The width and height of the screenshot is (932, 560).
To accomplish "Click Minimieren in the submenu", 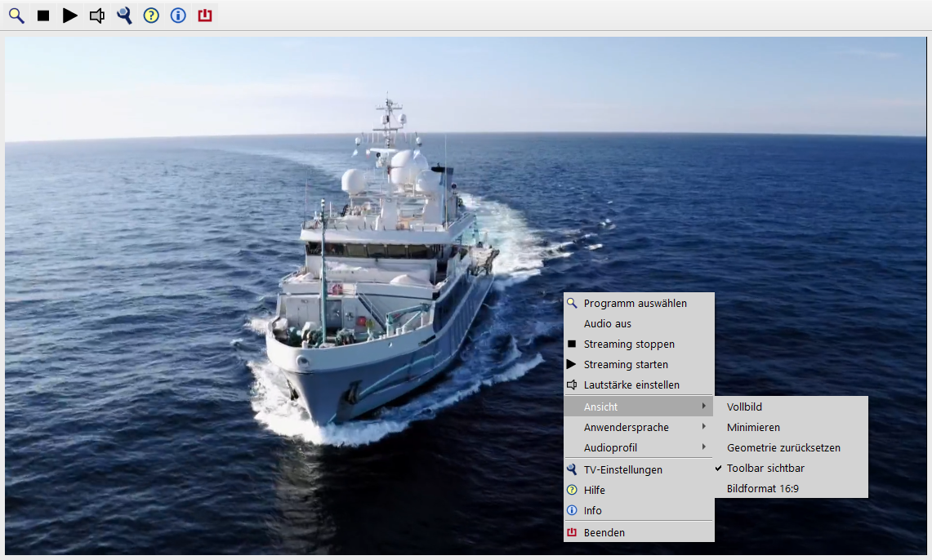I will pos(753,428).
